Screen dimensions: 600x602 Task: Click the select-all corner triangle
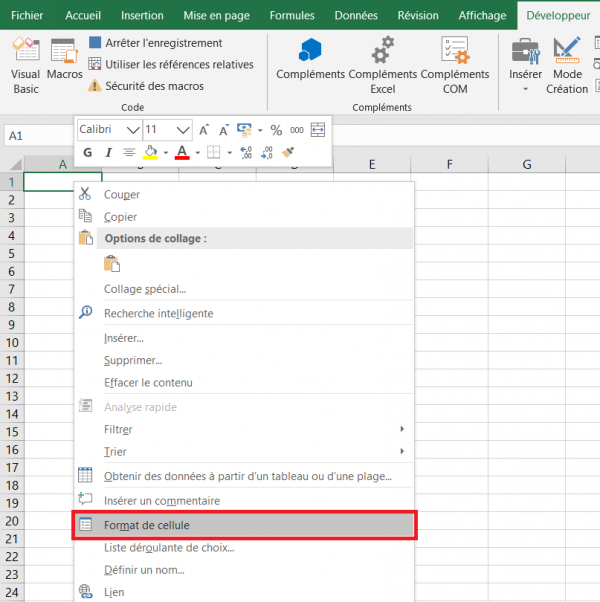click(x=14, y=164)
